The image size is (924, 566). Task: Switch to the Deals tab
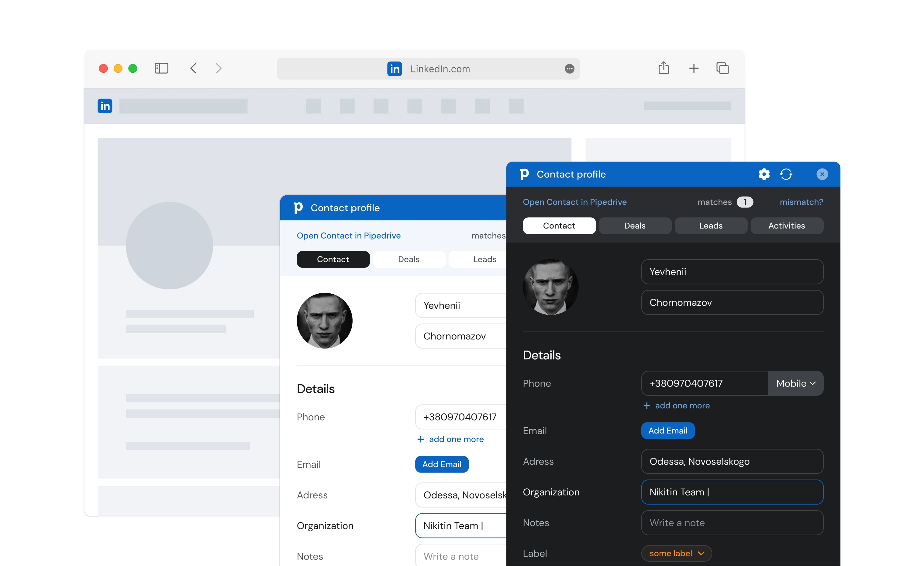(x=635, y=225)
